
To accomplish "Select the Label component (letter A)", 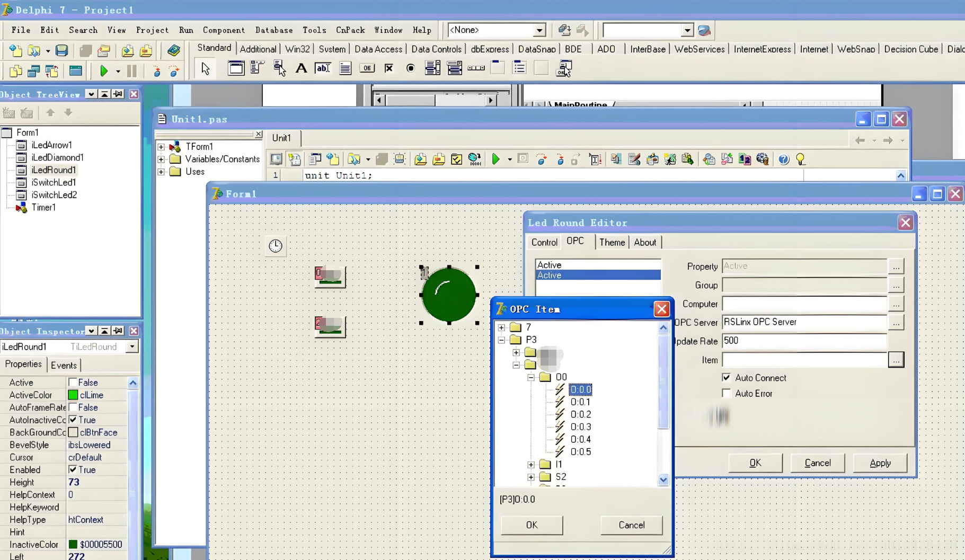I will click(301, 68).
